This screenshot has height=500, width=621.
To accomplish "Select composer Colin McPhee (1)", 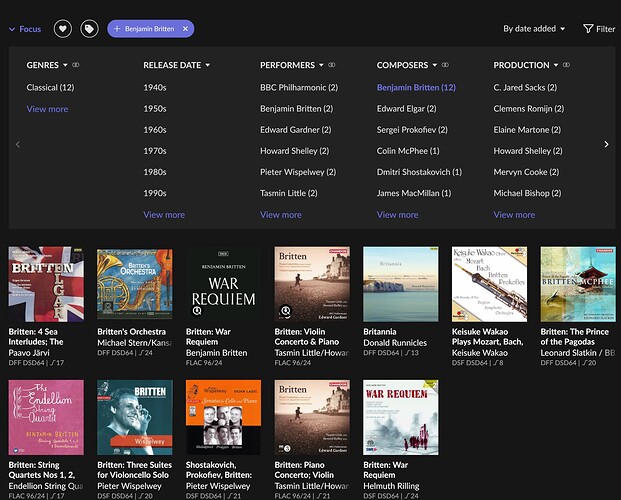I will (408, 151).
